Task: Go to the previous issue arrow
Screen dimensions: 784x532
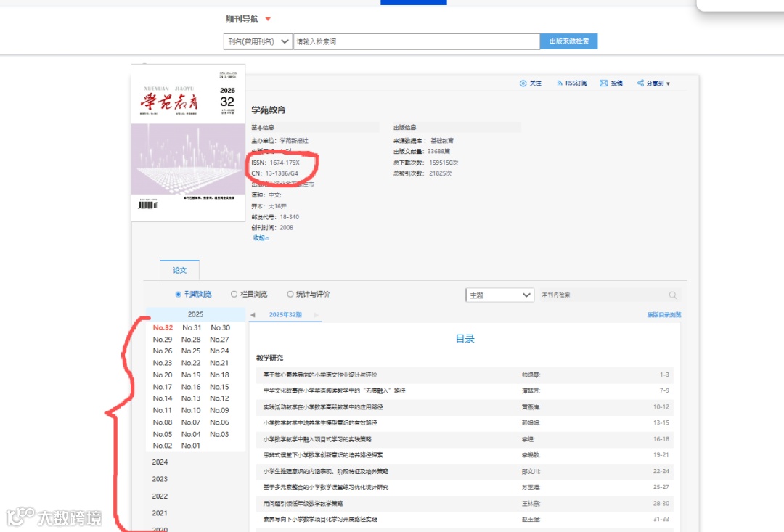Action: tap(253, 314)
